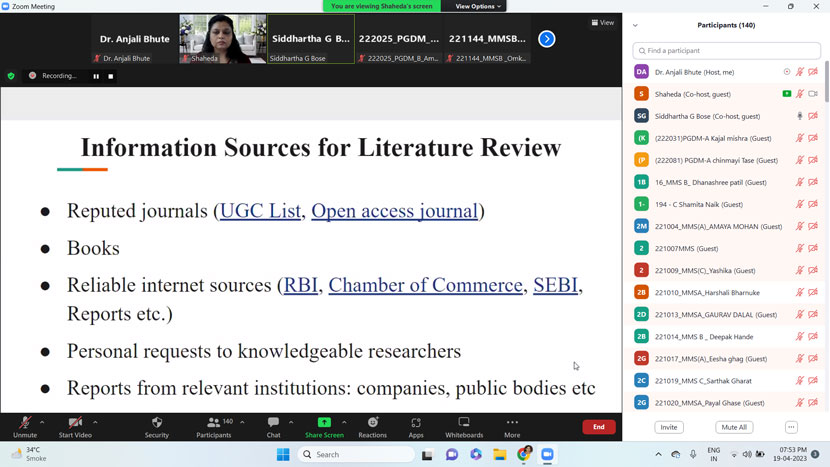
Task: Open the participants panel more options button
Action: click(791, 427)
